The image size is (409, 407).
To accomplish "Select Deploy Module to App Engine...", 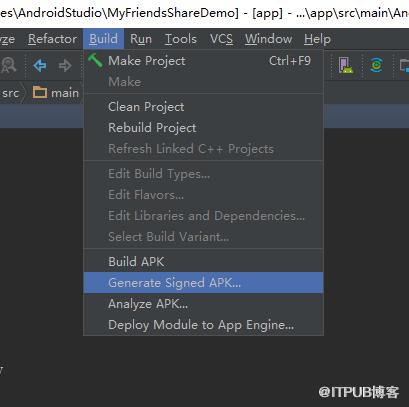I will click(x=203, y=325).
